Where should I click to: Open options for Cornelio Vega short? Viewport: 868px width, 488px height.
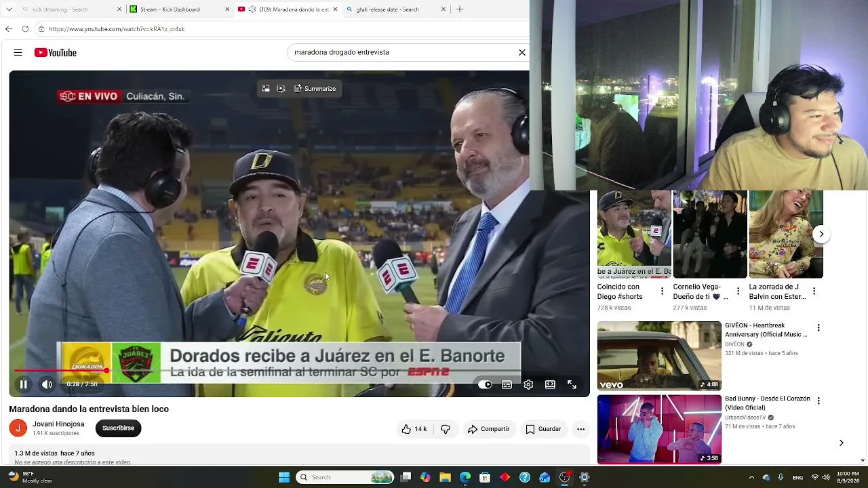pos(738,291)
